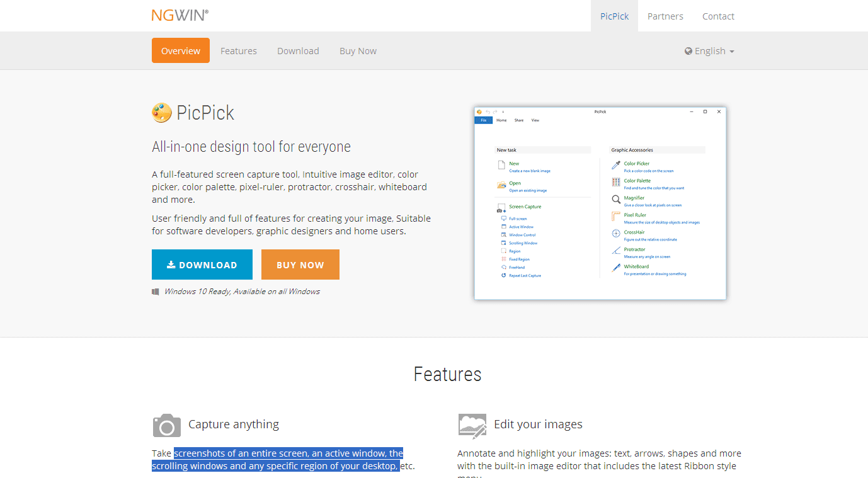Select PicPick in the top menu
The image size is (868, 478).
pyautogui.click(x=614, y=16)
